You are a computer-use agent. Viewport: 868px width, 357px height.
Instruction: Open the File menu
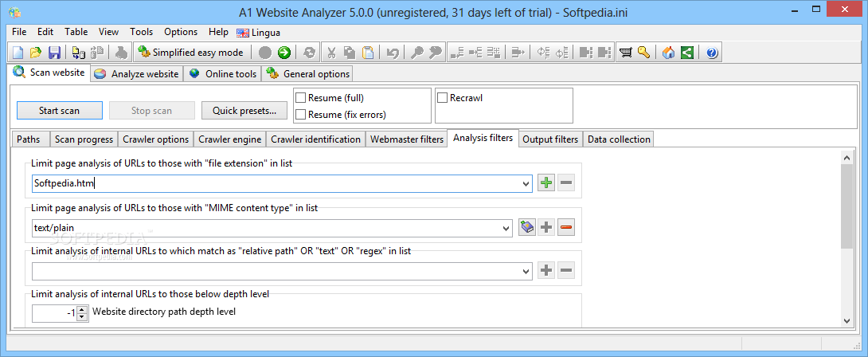coord(19,32)
